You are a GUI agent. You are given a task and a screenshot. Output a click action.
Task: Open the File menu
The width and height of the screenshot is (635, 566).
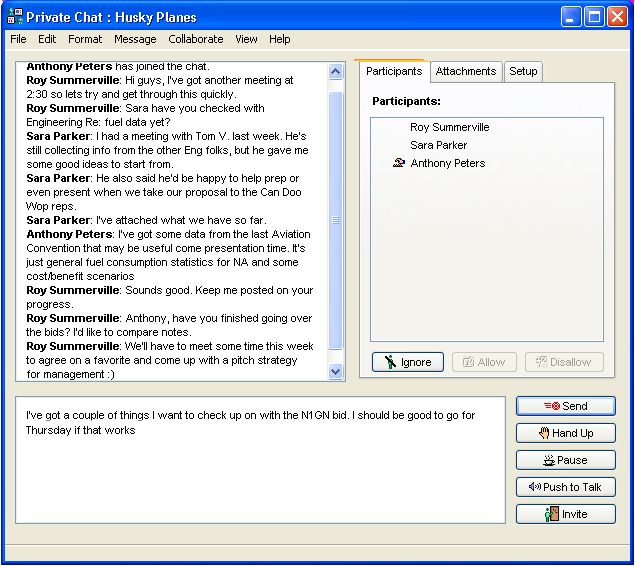tap(18, 39)
